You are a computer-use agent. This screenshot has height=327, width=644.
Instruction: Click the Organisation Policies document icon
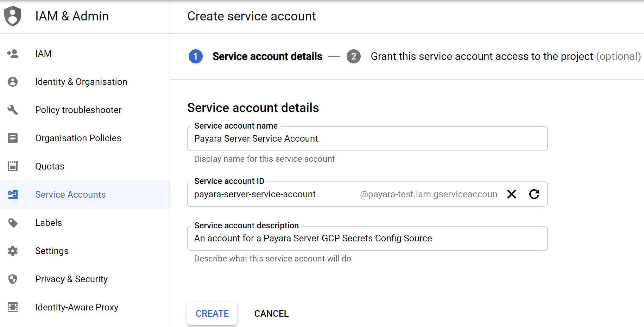coord(13,138)
